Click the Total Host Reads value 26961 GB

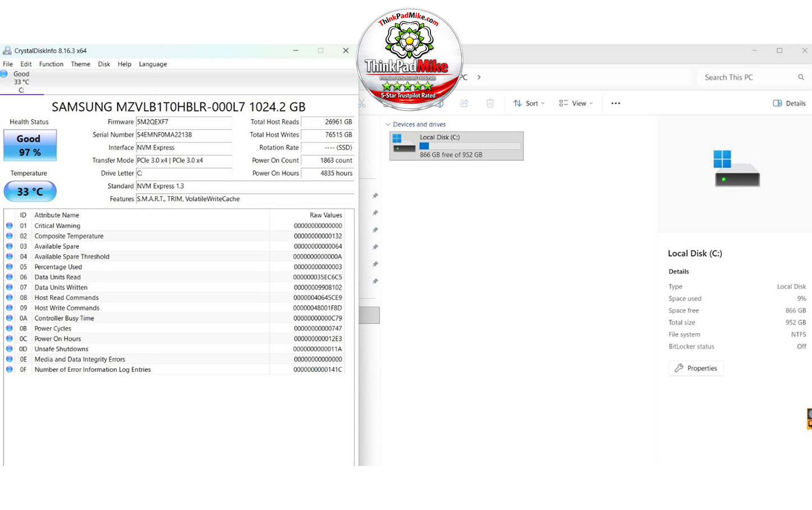pos(328,122)
